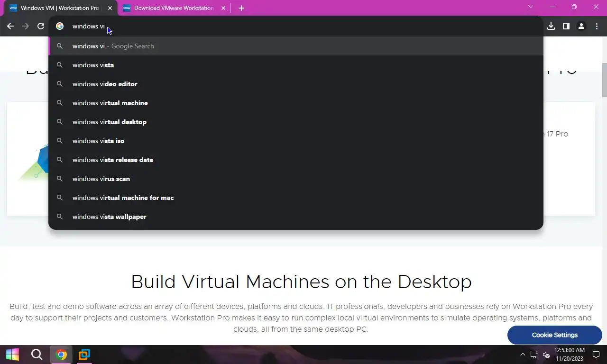
Task: Choose 'windows virtual desktop' suggestion
Action: [x=296, y=122]
